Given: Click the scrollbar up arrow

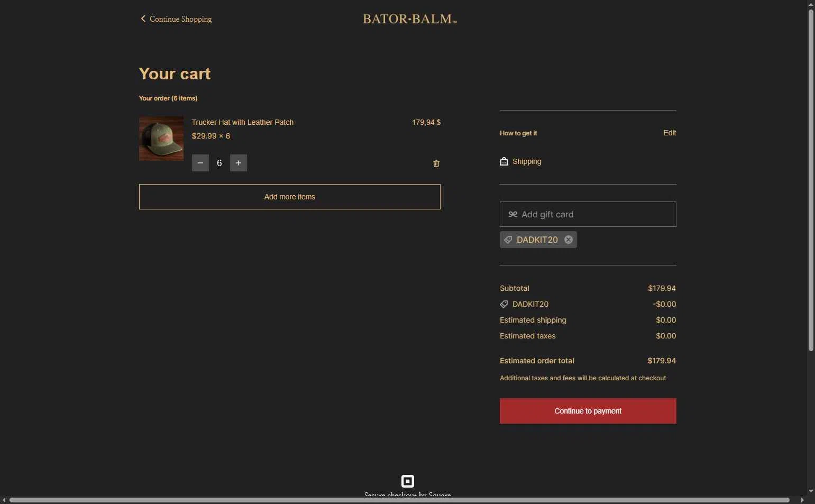Looking at the screenshot, I should click(811, 4).
